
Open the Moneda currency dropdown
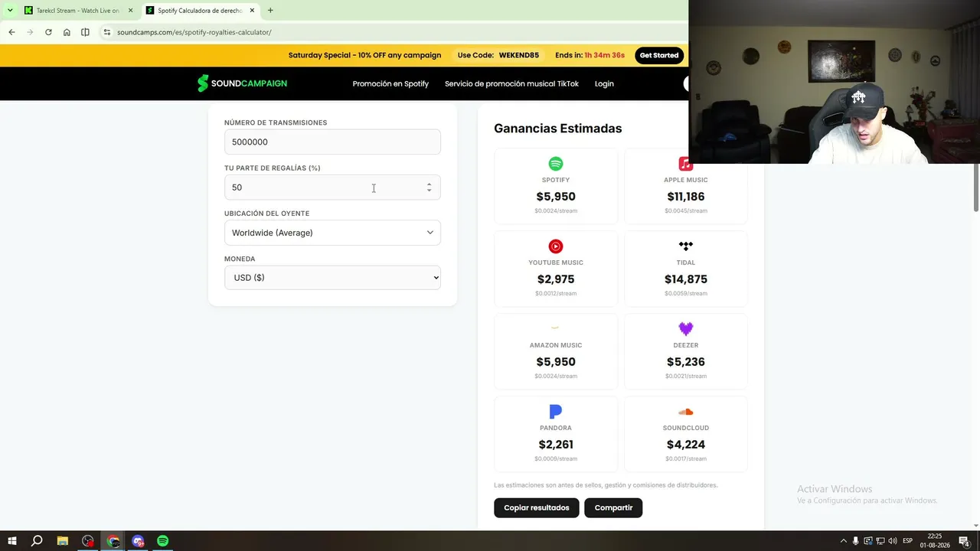click(332, 278)
